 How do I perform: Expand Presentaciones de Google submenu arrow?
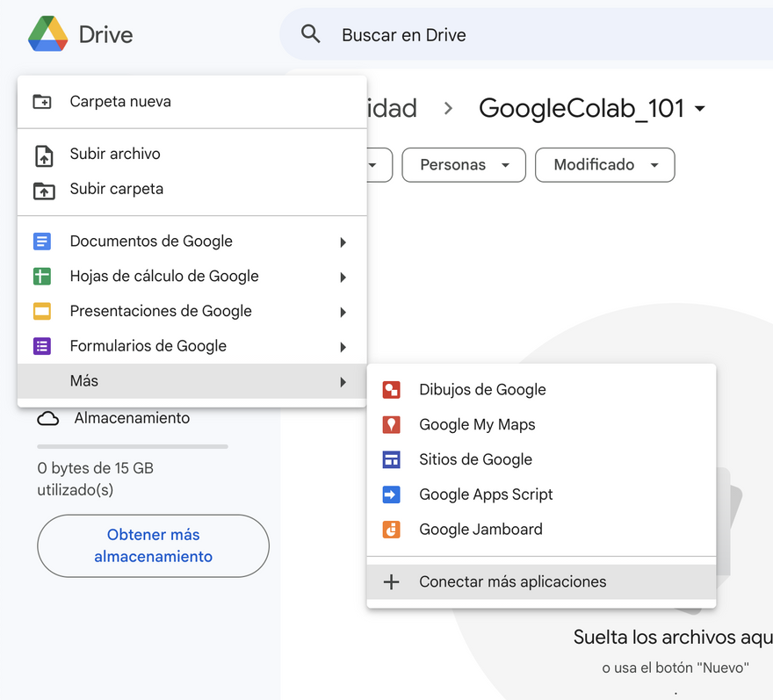coord(343,312)
